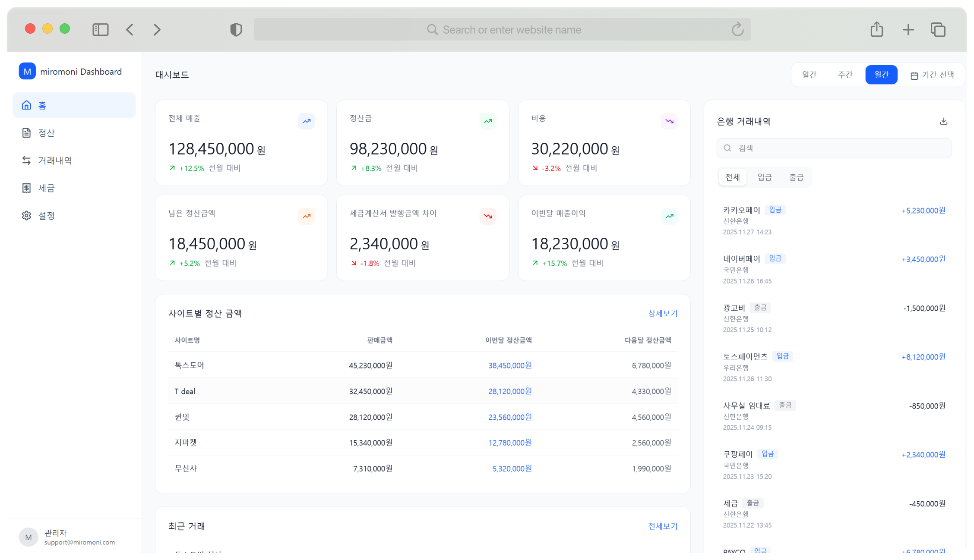Click the 상세보기 link
974x560 pixels.
(663, 313)
